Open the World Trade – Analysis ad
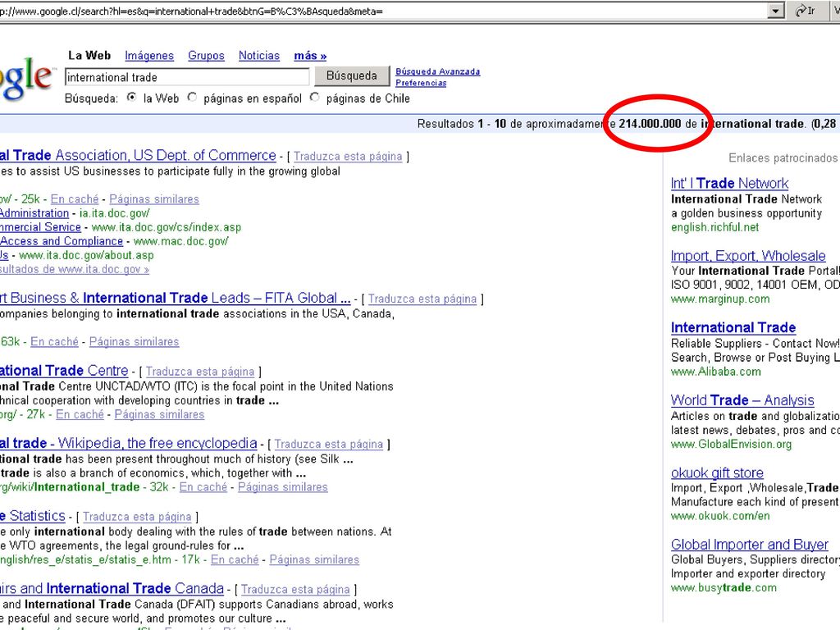 coord(742,400)
